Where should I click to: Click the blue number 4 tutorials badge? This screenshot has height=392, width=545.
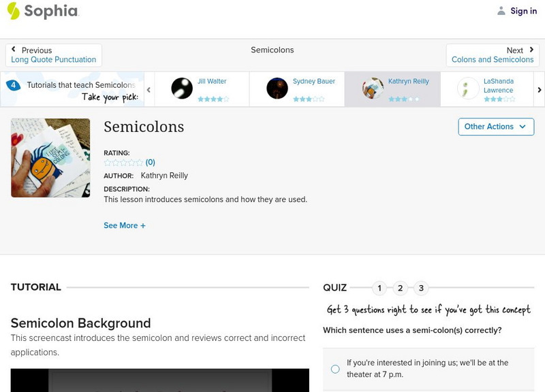13,86
